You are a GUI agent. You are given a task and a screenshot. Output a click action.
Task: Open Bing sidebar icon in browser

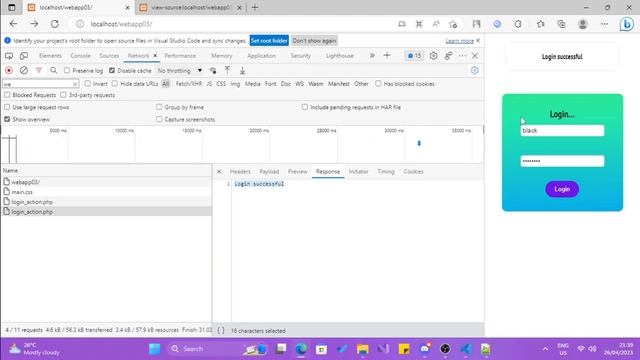click(627, 24)
